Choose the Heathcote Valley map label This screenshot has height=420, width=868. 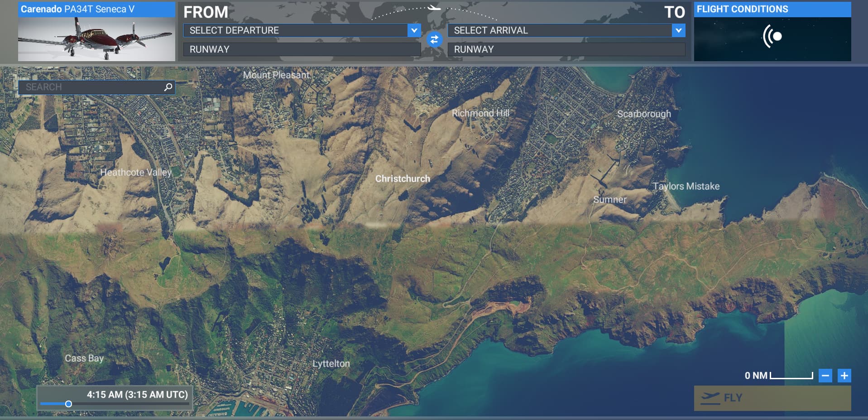point(136,172)
